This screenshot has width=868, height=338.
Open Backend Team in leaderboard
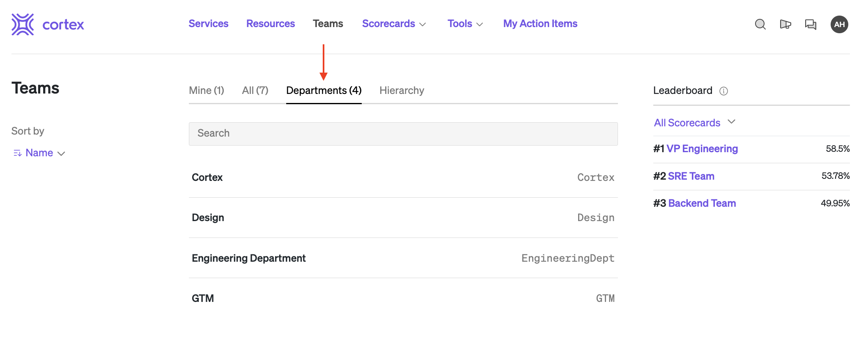pos(702,203)
